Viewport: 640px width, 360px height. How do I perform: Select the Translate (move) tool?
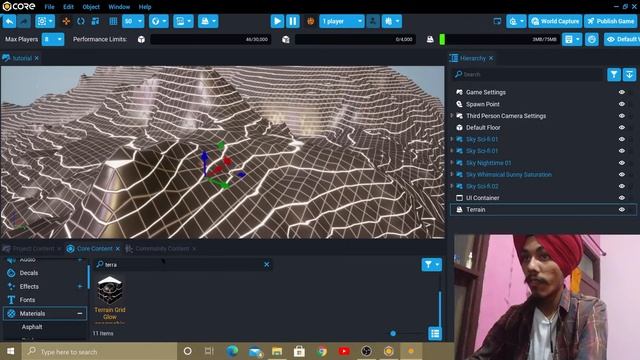[66, 21]
